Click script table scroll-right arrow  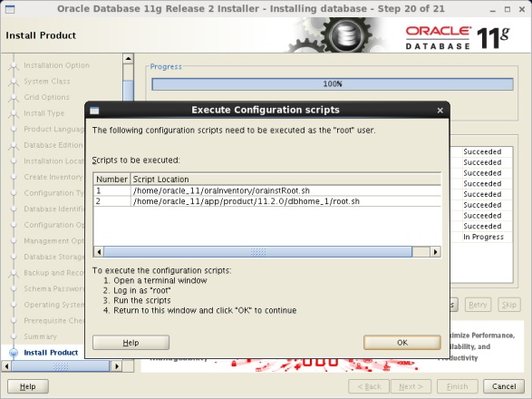(435, 251)
